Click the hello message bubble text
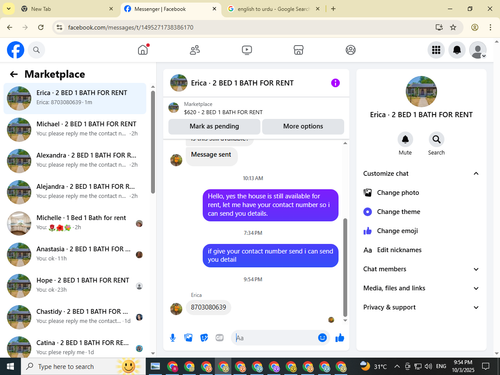 [269, 205]
